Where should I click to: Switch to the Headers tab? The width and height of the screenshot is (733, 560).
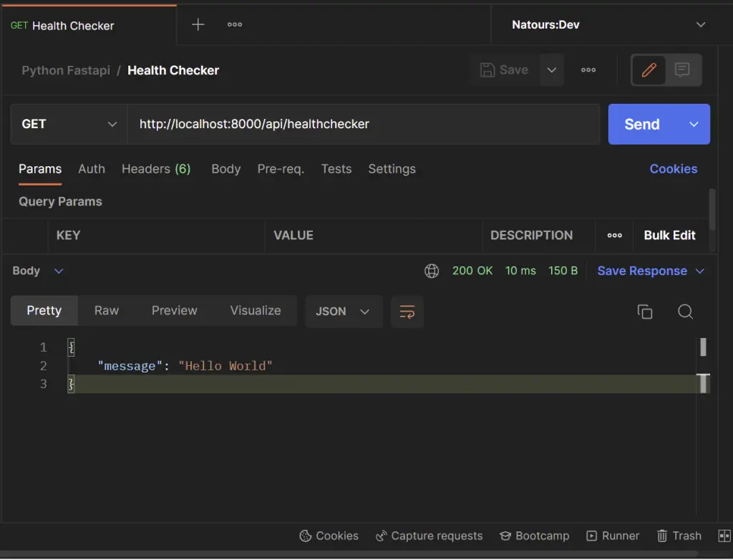156,169
